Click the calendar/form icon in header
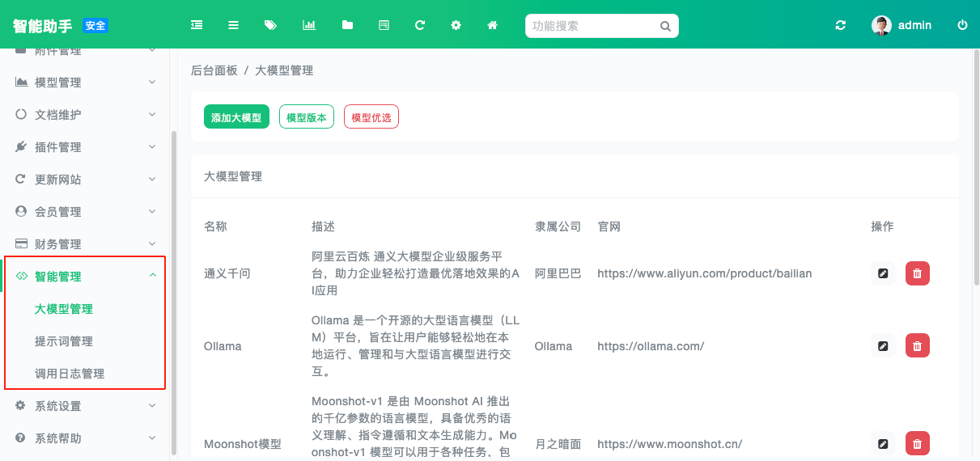The image size is (980, 461). 384,25
